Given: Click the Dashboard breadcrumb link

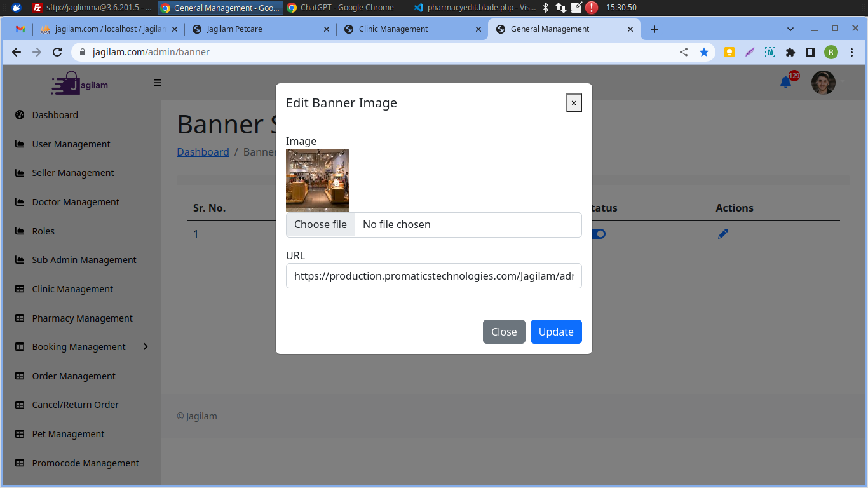Looking at the screenshot, I should click(x=203, y=152).
